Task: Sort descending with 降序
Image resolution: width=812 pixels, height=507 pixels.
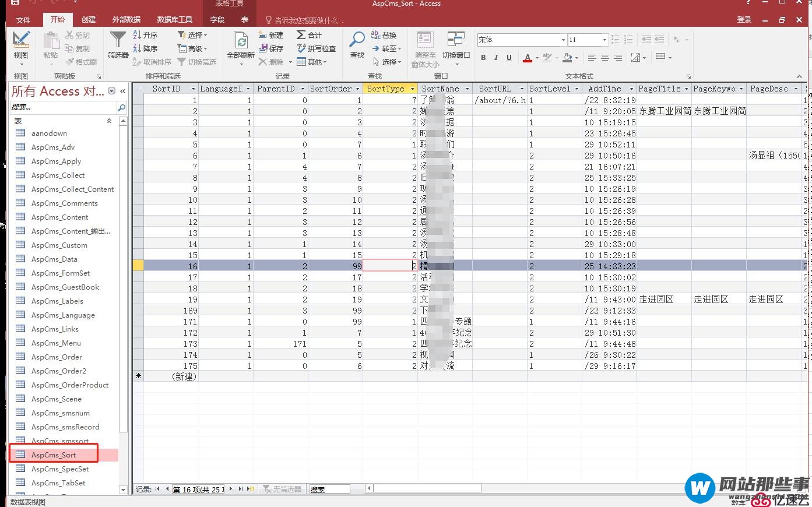Action: pyautogui.click(x=146, y=49)
